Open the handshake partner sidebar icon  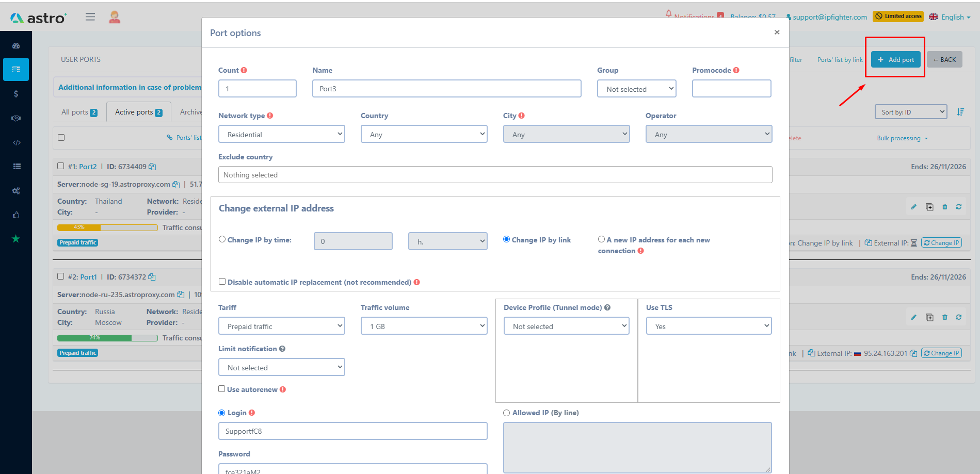(16, 118)
